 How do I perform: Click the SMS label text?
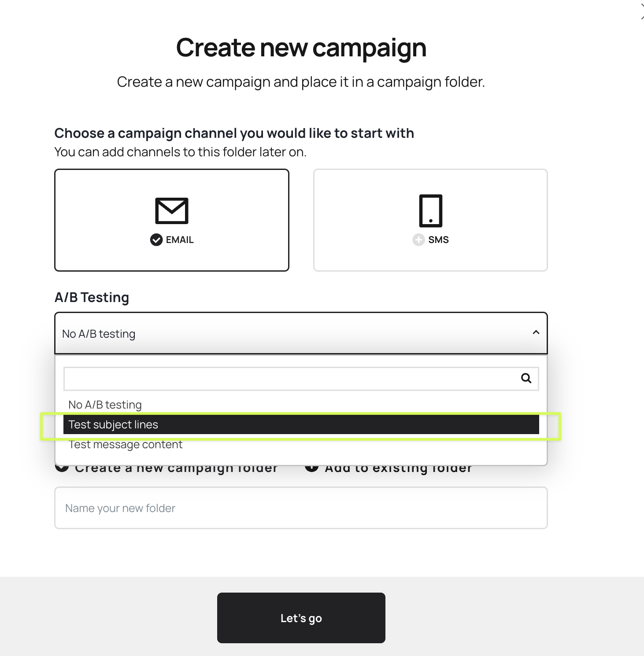pos(438,240)
